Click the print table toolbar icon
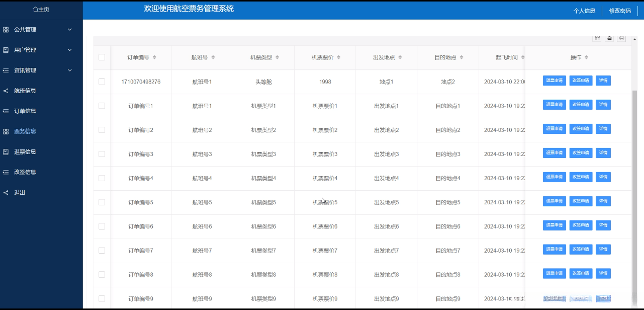The width and height of the screenshot is (644, 310). coord(622,38)
